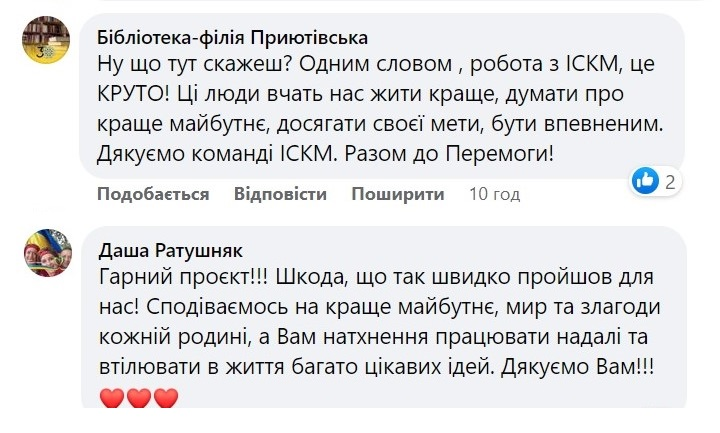This screenshot has height=433, width=720.
Task: Like the comment via Подобається
Action: (x=153, y=194)
